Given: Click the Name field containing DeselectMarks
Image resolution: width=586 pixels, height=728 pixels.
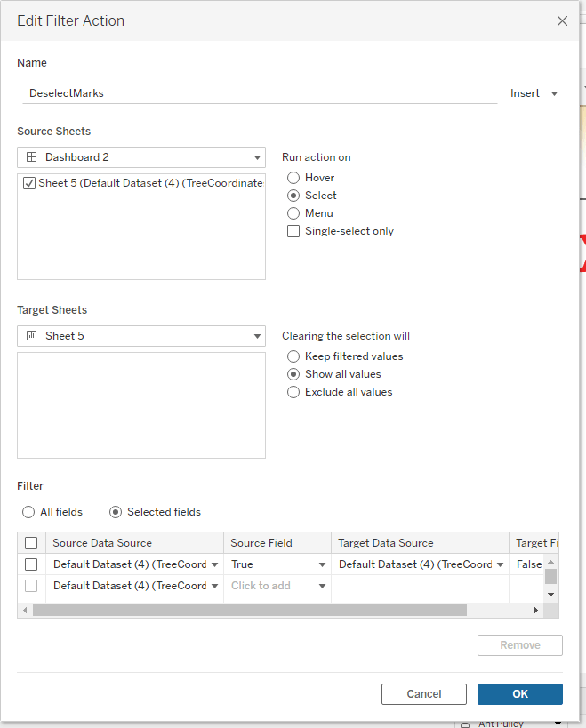Looking at the screenshot, I should click(258, 92).
